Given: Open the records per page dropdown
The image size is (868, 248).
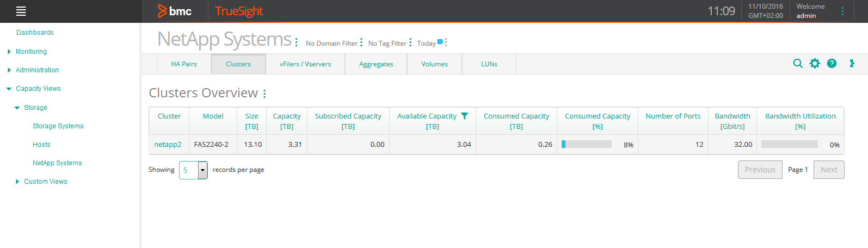Looking at the screenshot, I should 193,170.
